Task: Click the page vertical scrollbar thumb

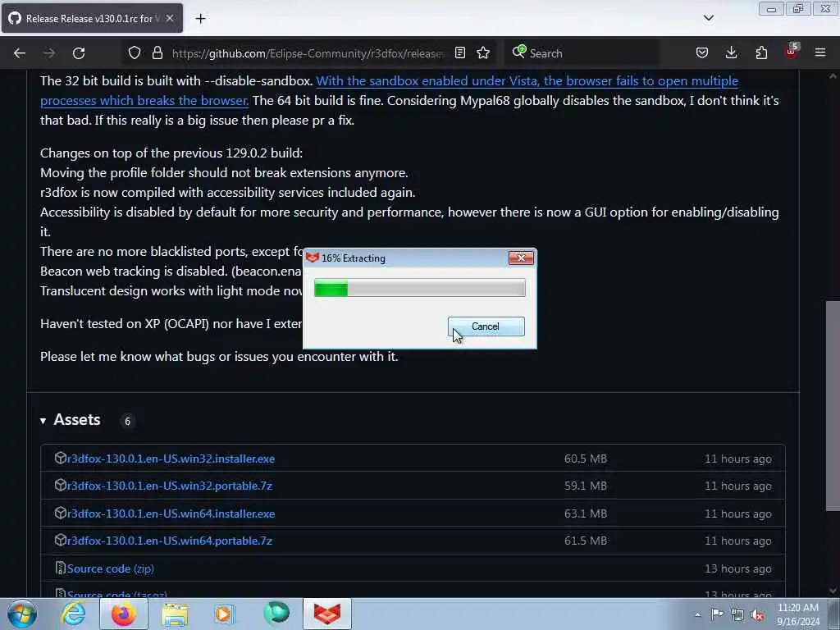Action: tap(832, 405)
